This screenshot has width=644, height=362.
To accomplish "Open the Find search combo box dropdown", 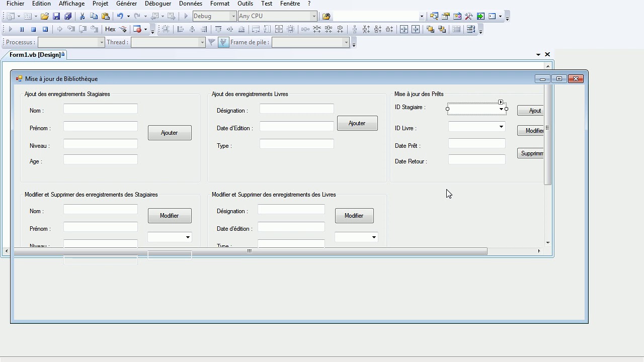I will tap(422, 16).
